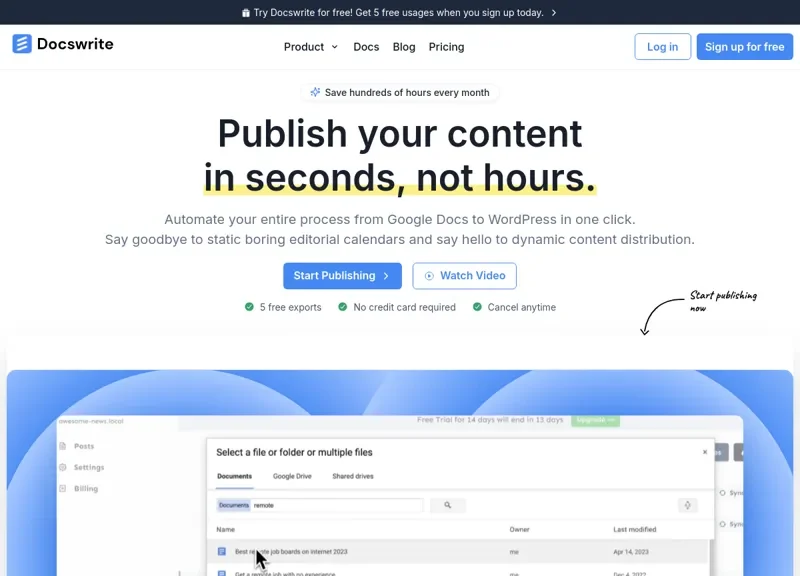Click green check beside No credit card
This screenshot has height=576, width=800.
342,307
